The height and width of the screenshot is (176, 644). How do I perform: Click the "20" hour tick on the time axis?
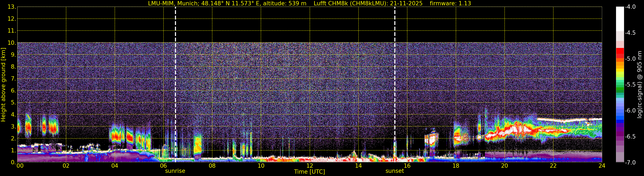click(x=505, y=166)
